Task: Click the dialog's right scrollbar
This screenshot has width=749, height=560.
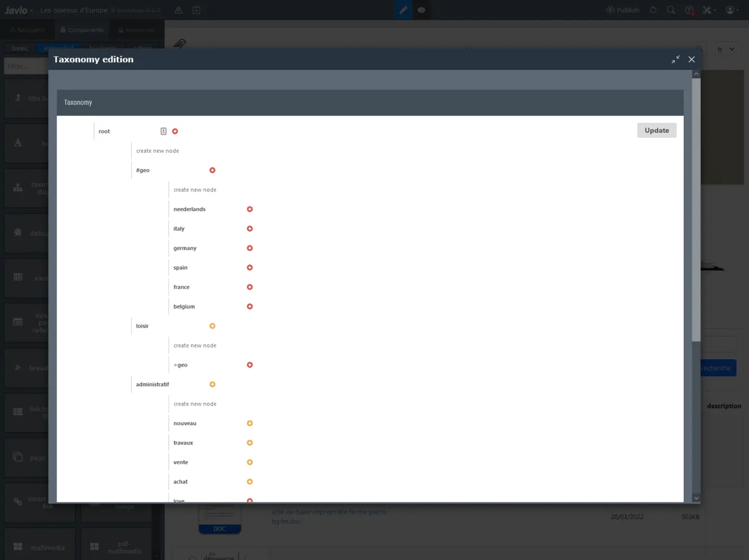Action: 696,207
